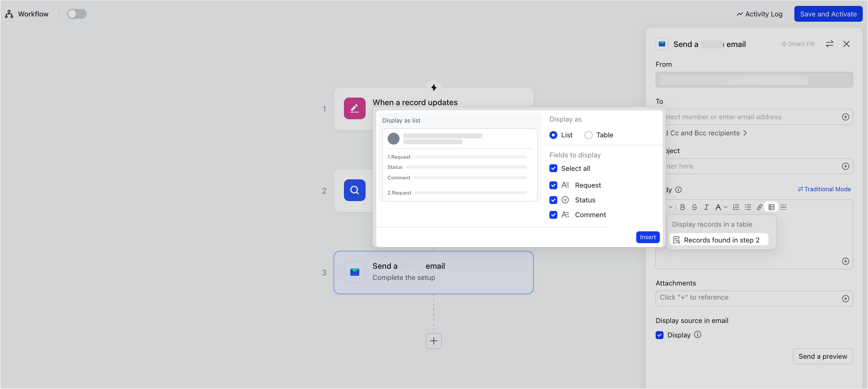Open the font color dropdown
This screenshot has height=389, width=868.
click(x=721, y=207)
